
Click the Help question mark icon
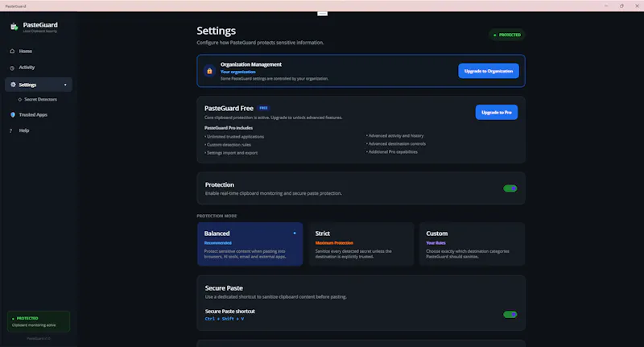[11, 130]
